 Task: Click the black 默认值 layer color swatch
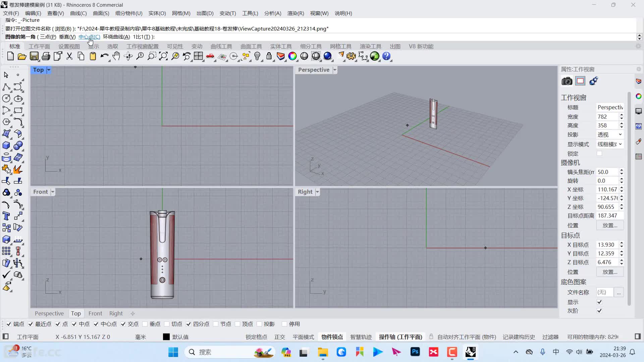(166, 337)
